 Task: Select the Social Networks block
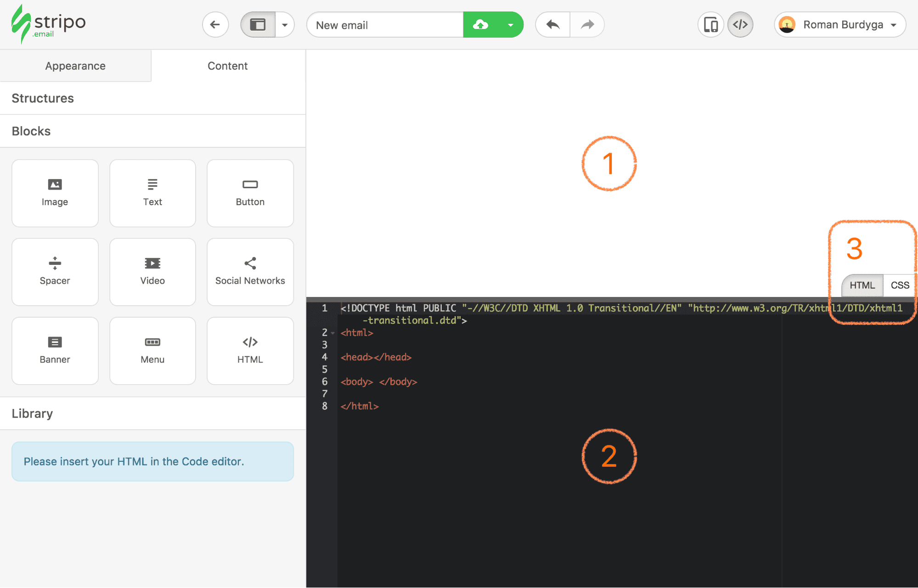pyautogui.click(x=250, y=272)
